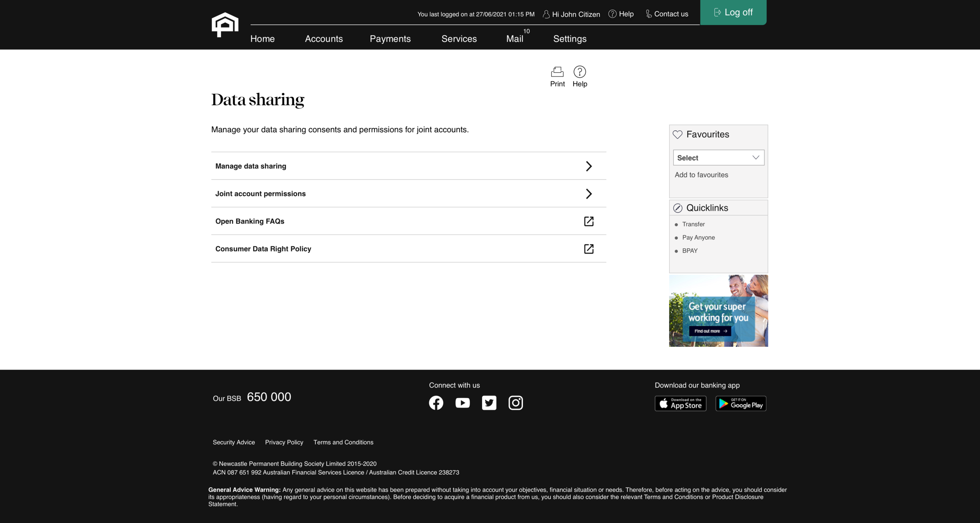Open the YouTube channel icon
The image size is (980, 523).
(x=463, y=403)
